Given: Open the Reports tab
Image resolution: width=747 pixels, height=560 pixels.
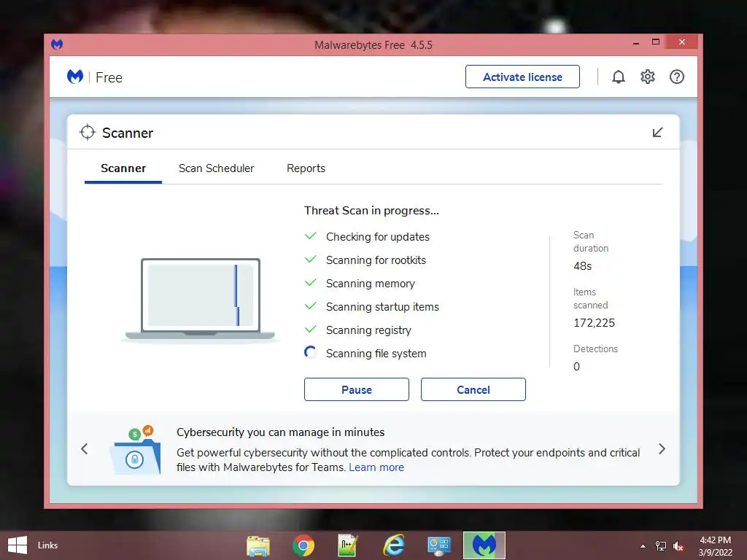Looking at the screenshot, I should (306, 168).
